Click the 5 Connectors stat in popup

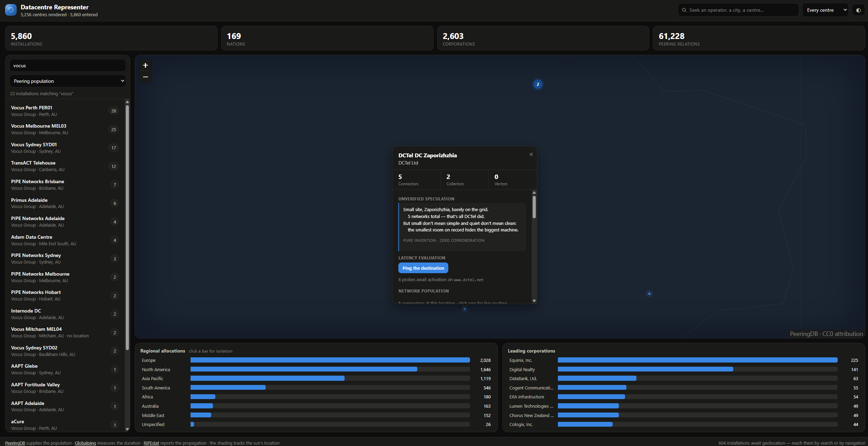417,180
